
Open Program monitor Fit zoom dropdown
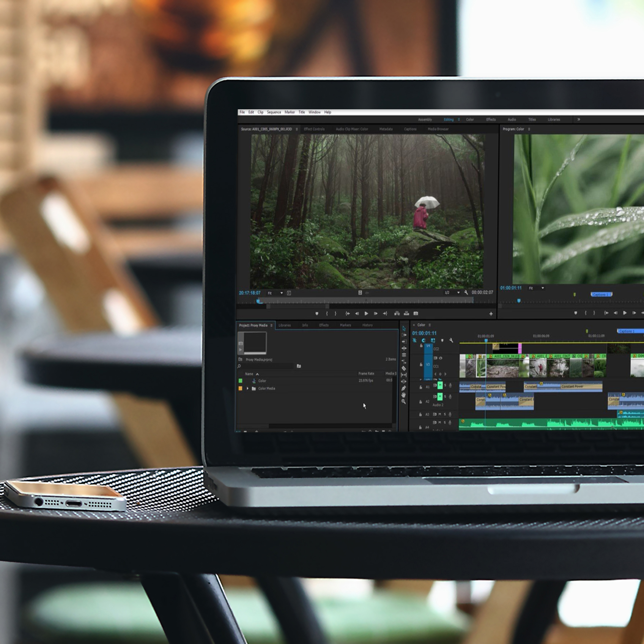pyautogui.click(x=537, y=288)
